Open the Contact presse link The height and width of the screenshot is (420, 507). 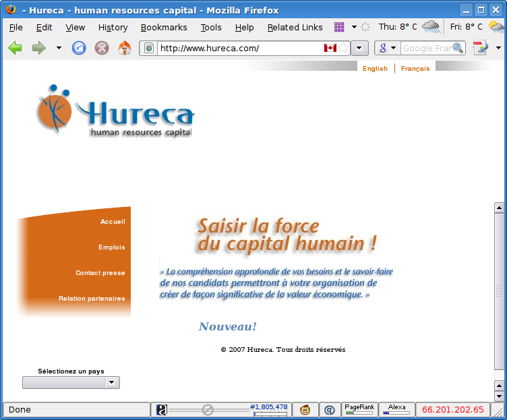(100, 272)
